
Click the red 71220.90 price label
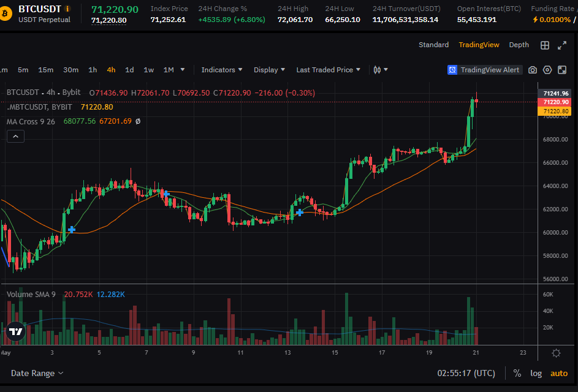coord(556,102)
